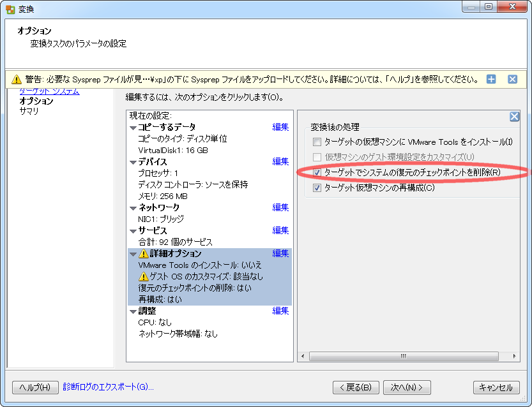Collapse the 詳細オプション section
Viewport: 532px width, 407px height.
point(133,254)
